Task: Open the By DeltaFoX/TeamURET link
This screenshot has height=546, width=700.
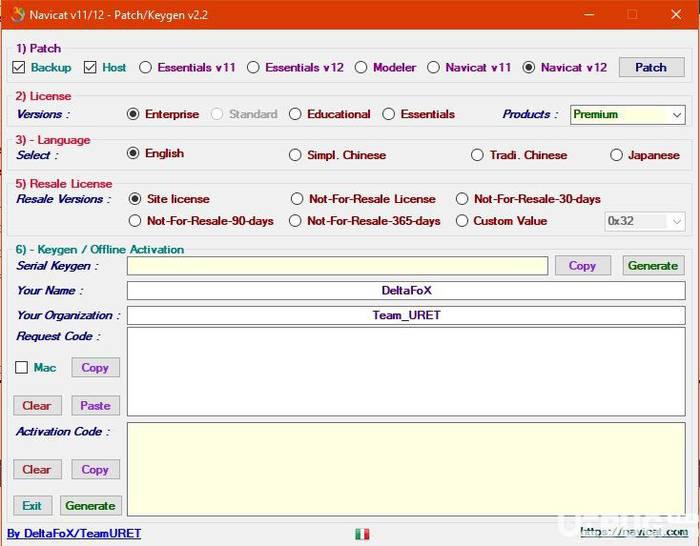Action: pyautogui.click(x=74, y=533)
